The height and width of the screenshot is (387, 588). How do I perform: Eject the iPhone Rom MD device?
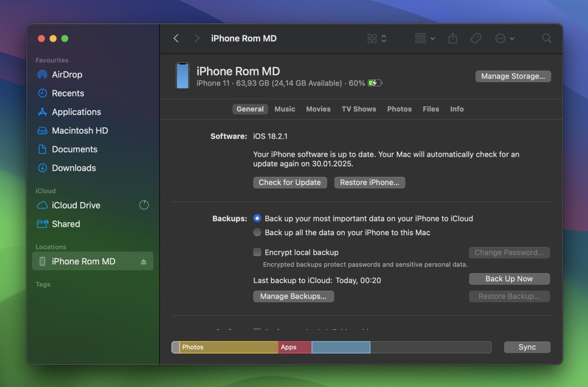(x=144, y=261)
